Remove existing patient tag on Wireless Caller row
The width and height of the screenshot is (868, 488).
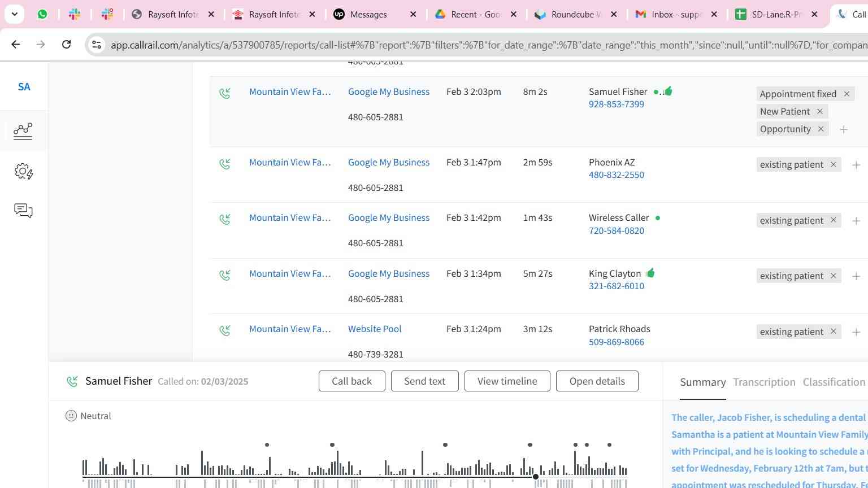pyautogui.click(x=833, y=220)
